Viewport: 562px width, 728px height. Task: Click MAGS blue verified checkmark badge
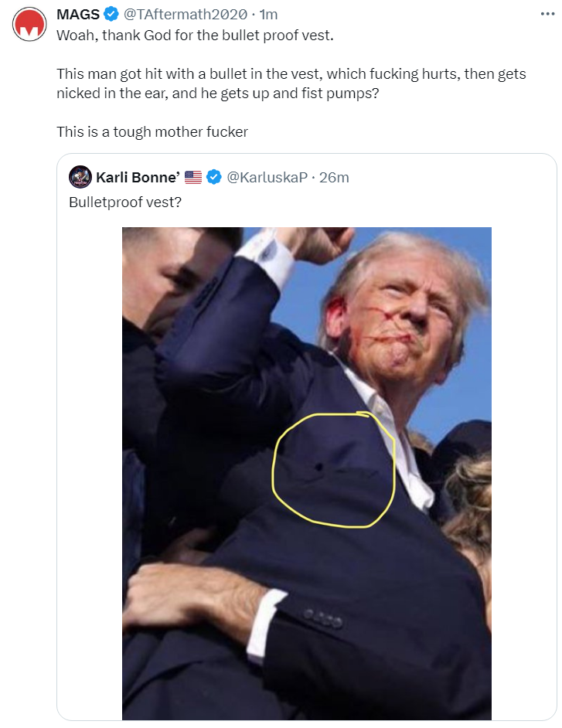(111, 14)
